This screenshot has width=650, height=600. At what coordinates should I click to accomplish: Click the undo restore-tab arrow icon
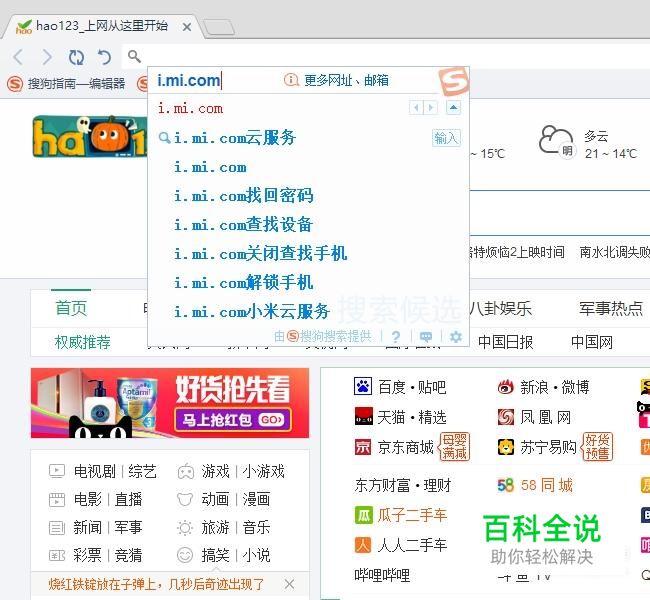[x=104, y=57]
